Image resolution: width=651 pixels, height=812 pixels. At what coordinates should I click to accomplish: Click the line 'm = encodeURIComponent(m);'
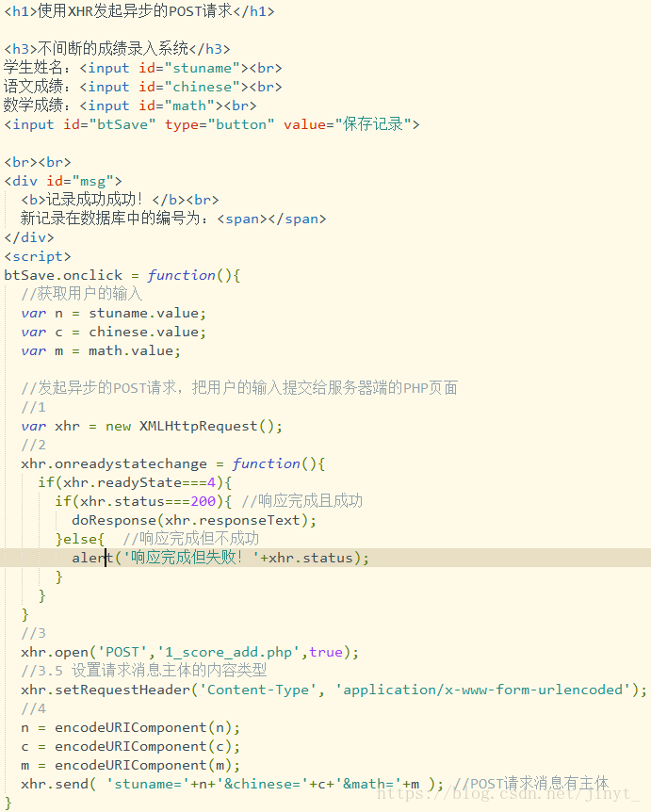point(131,765)
